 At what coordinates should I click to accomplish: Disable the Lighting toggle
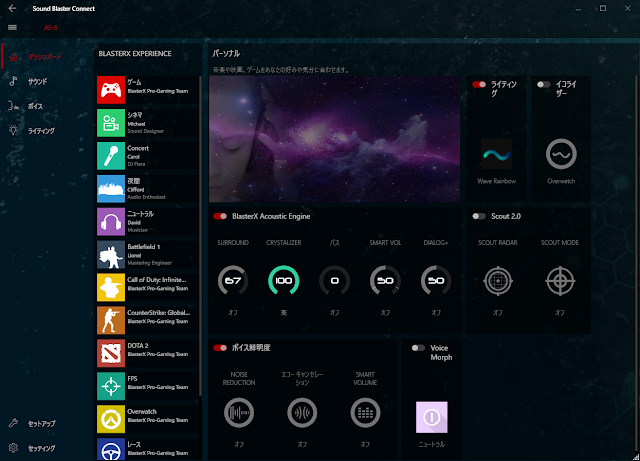pos(479,85)
